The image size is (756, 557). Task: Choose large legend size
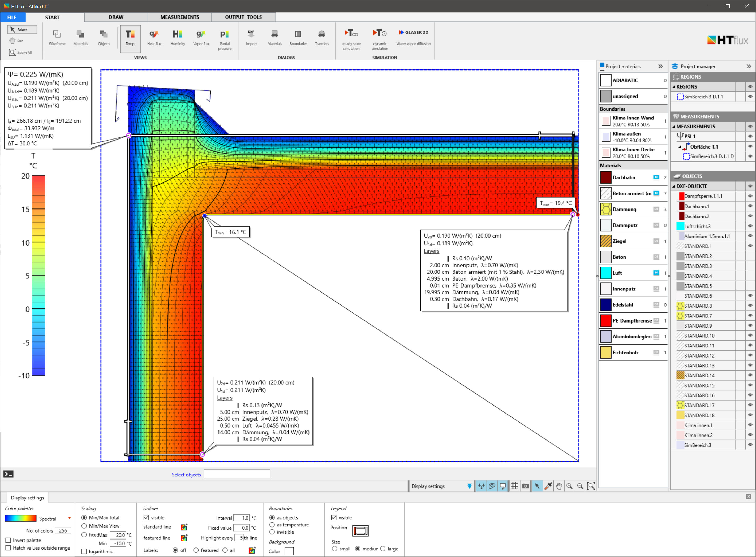click(x=383, y=549)
